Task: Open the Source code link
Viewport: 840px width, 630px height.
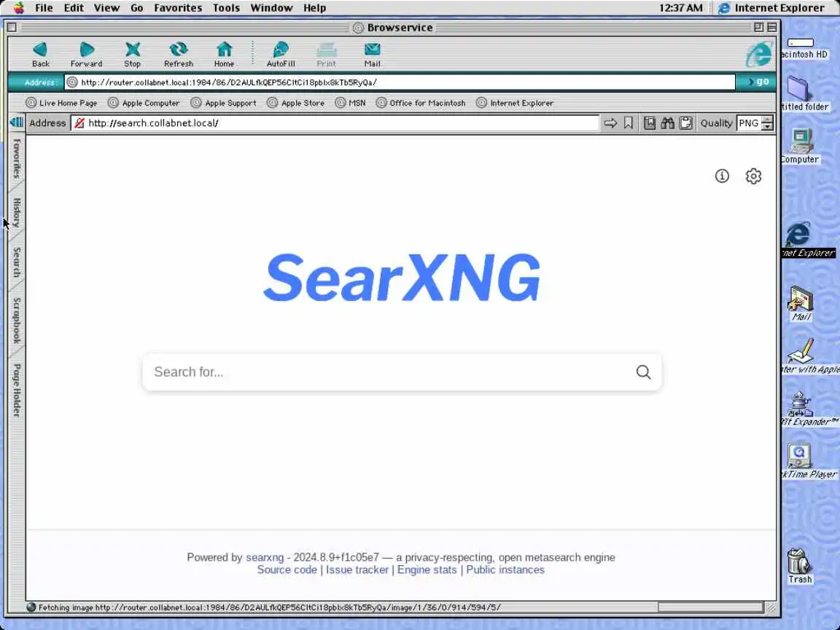Action: (287, 569)
